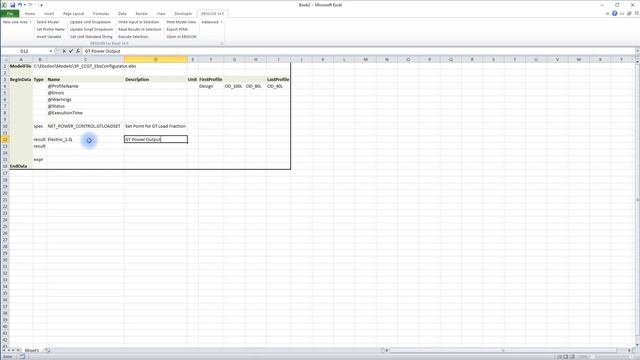Screen dimensions: 640x360
Task: Select the Sheet1 worksheet tab
Action: [32, 350]
